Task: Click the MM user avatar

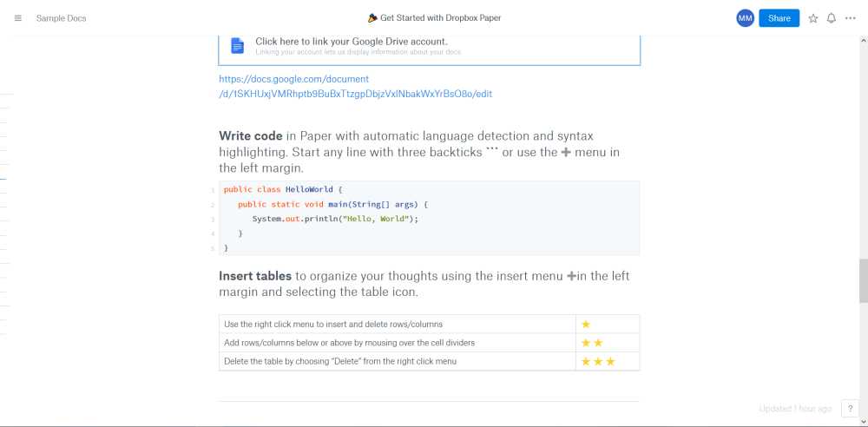Action: 745,18
